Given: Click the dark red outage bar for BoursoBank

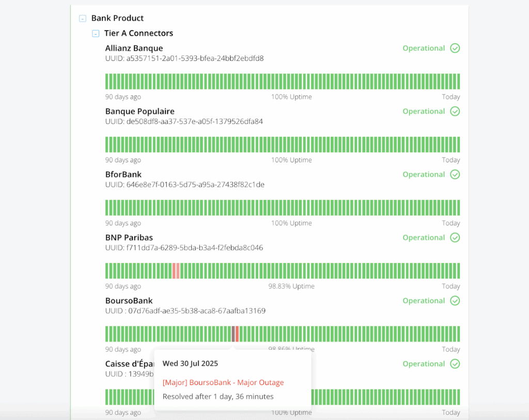Looking at the screenshot, I should [234, 334].
